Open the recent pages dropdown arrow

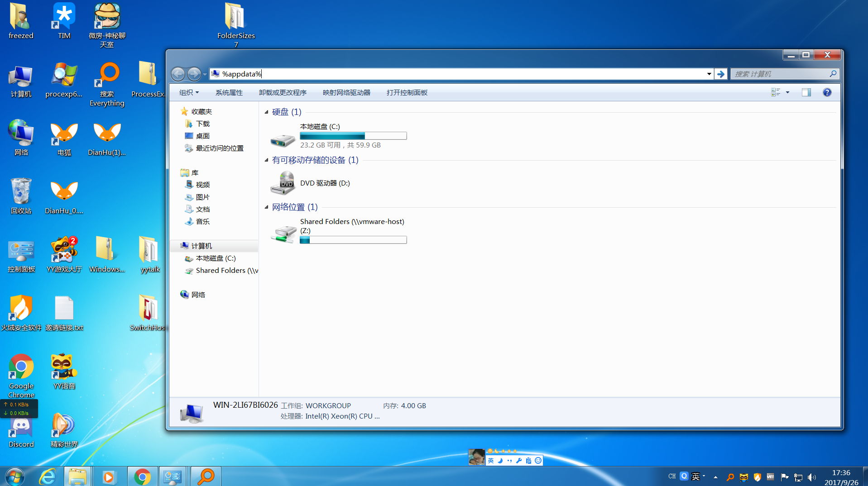205,74
